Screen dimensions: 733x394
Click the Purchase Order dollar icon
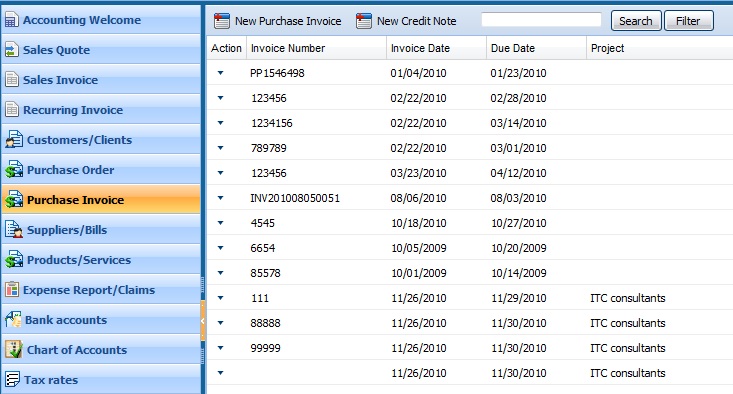(x=14, y=170)
